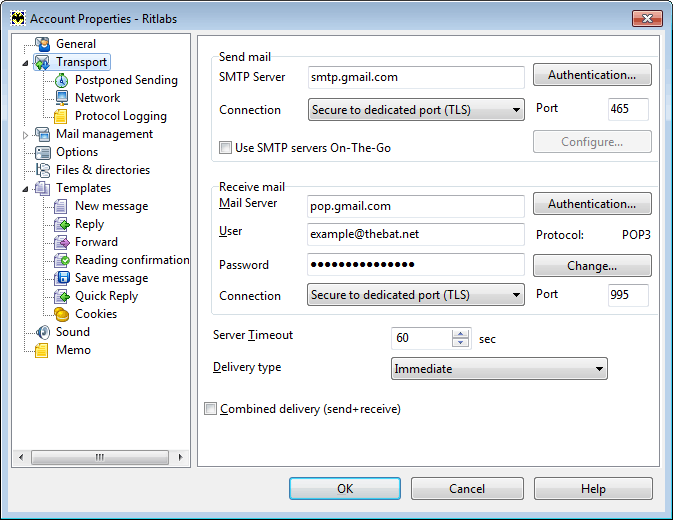Open the Save message floppy disk icon

pyautogui.click(x=62, y=278)
